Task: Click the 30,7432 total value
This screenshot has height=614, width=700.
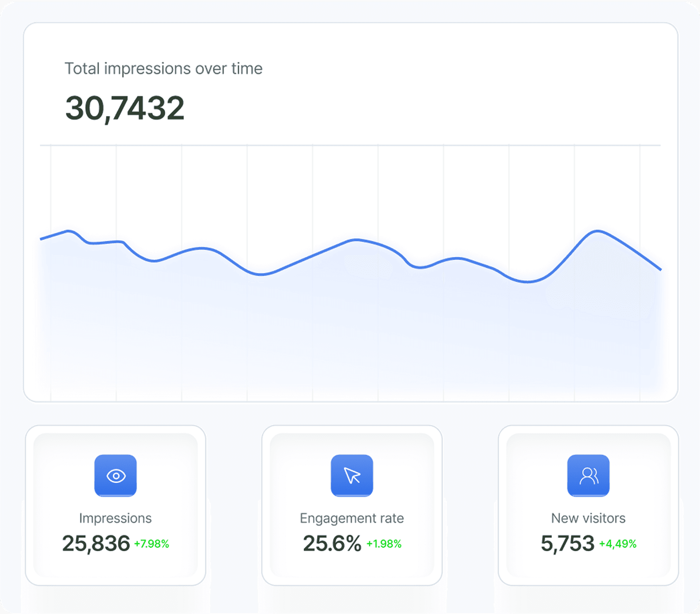Action: 125,108
